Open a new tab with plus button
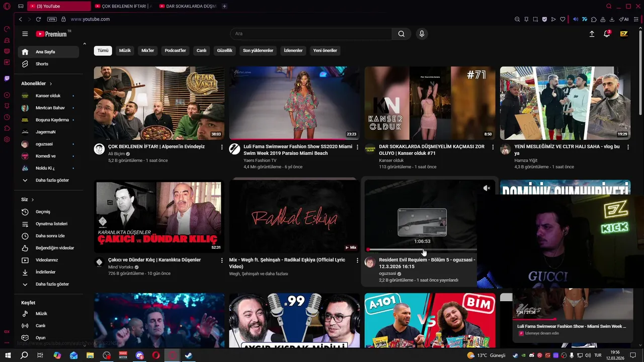This screenshot has width=644, height=362. click(224, 6)
